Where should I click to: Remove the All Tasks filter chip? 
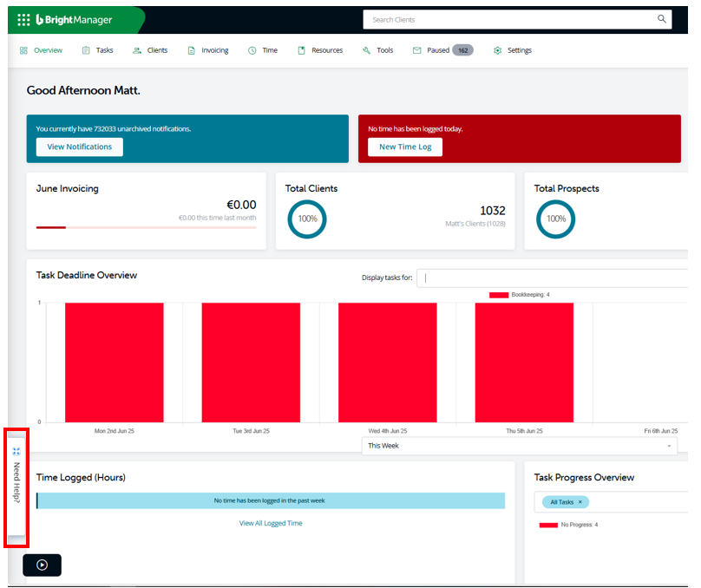(580, 502)
